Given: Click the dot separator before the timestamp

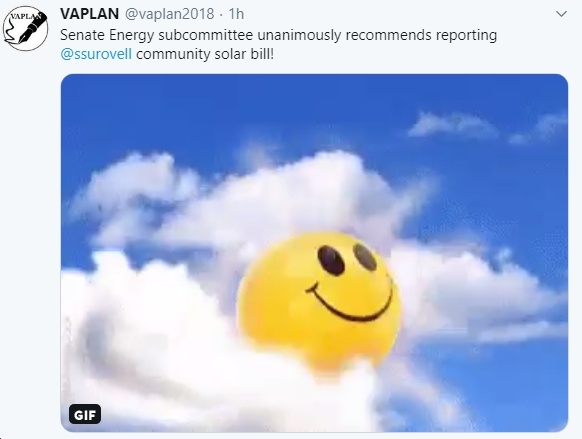Looking at the screenshot, I should pyautogui.click(x=221, y=15).
